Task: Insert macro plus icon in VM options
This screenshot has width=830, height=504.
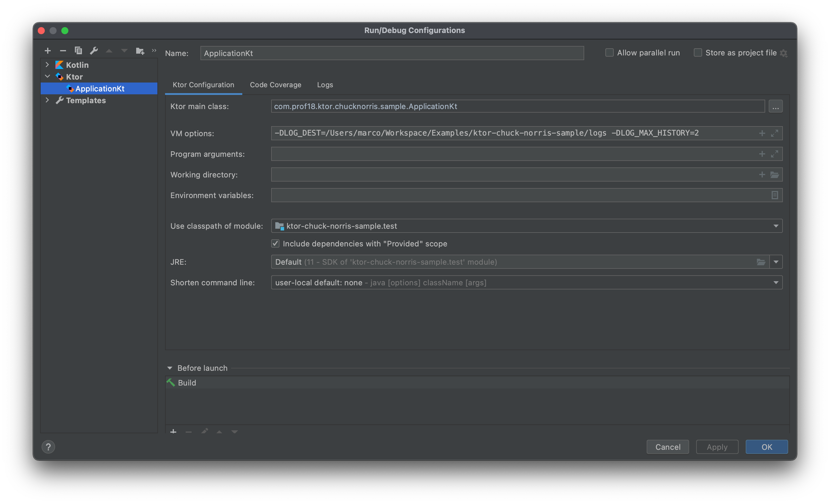Action: 762,133
